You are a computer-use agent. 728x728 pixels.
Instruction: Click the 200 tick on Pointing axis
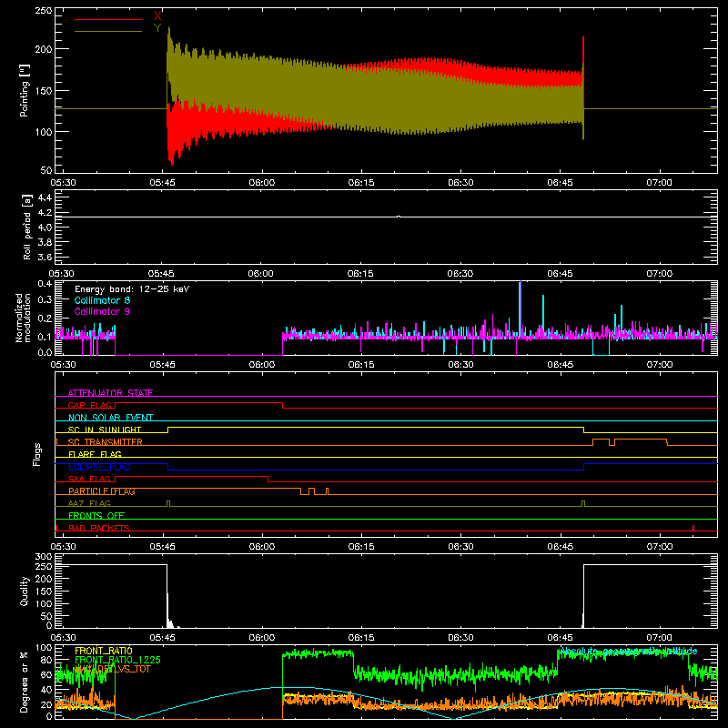(44, 49)
